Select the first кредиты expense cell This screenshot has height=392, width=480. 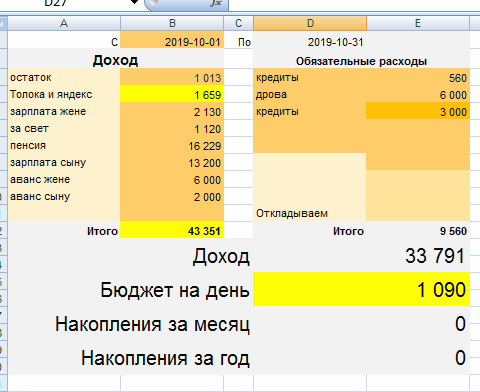tap(310, 77)
